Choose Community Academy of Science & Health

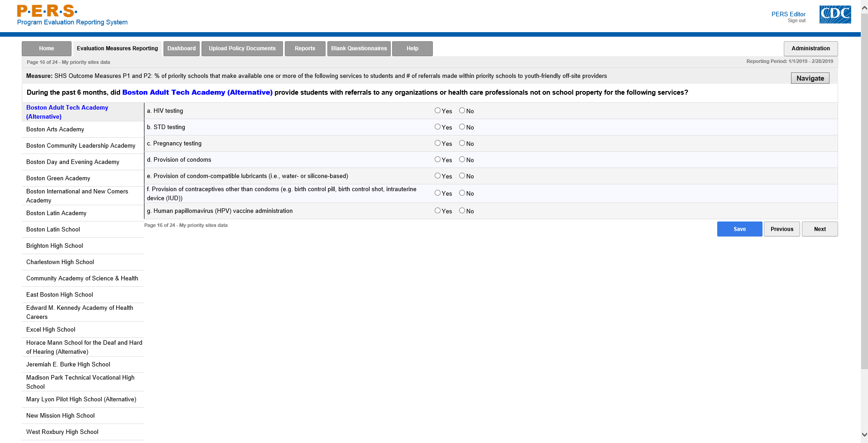(83, 279)
